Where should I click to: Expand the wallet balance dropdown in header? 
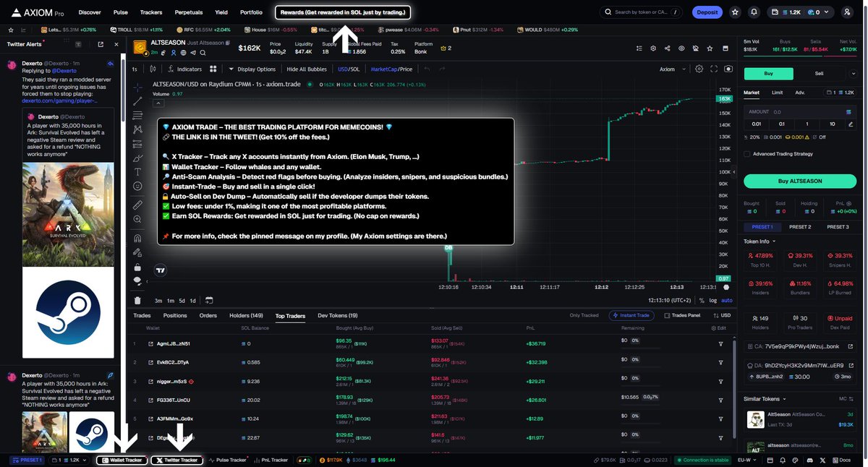coord(799,12)
